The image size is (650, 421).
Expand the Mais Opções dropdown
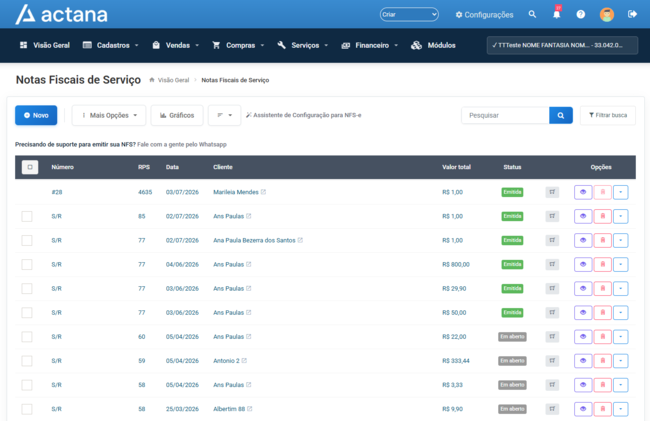[x=109, y=115]
